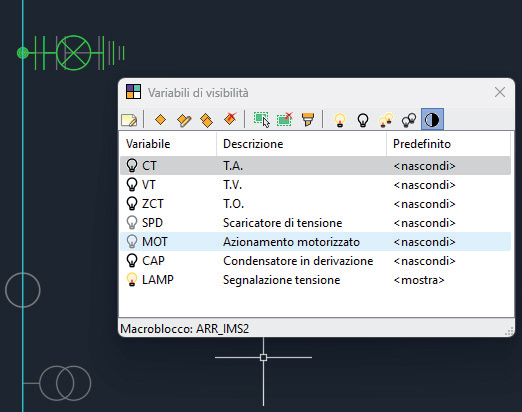Click the single lit yellow bulb toolbar icon

click(x=340, y=120)
